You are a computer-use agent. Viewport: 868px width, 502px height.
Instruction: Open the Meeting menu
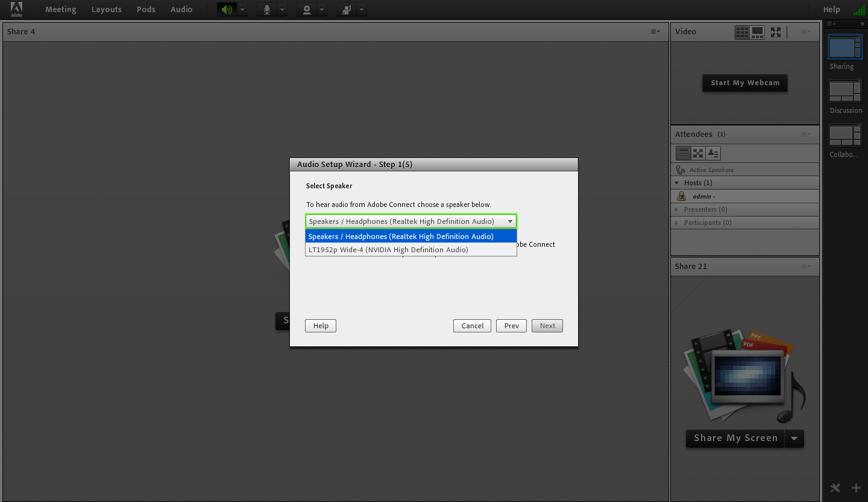(60, 10)
